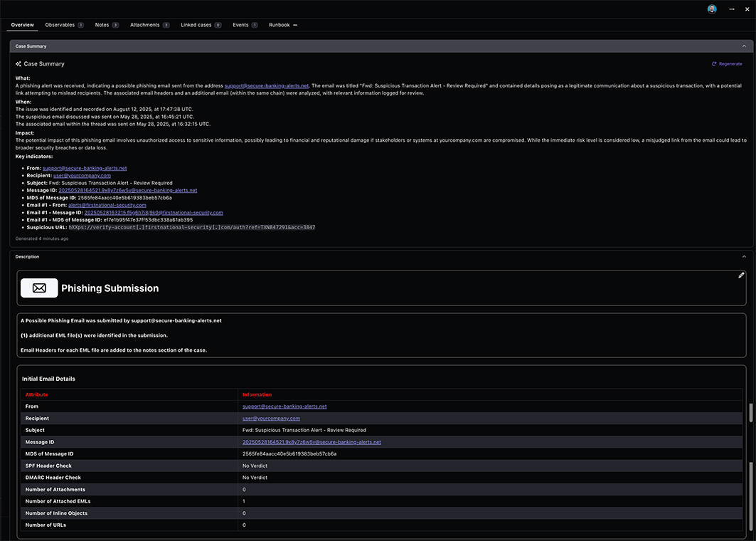Go to the Attachments tab
The width and height of the screenshot is (756, 541).
tap(149, 25)
